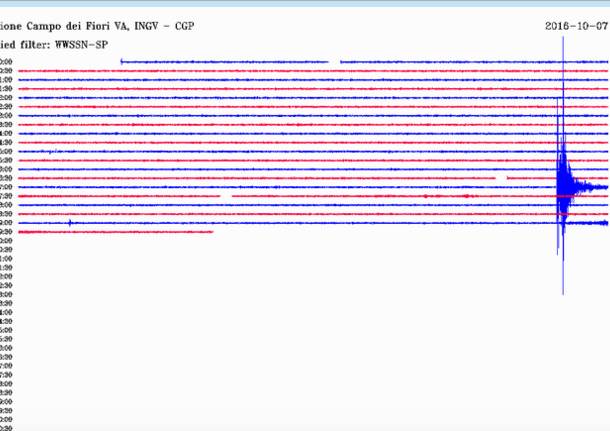The width and height of the screenshot is (610, 431).
Task: Click the INGV text in the header
Action: click(145, 26)
